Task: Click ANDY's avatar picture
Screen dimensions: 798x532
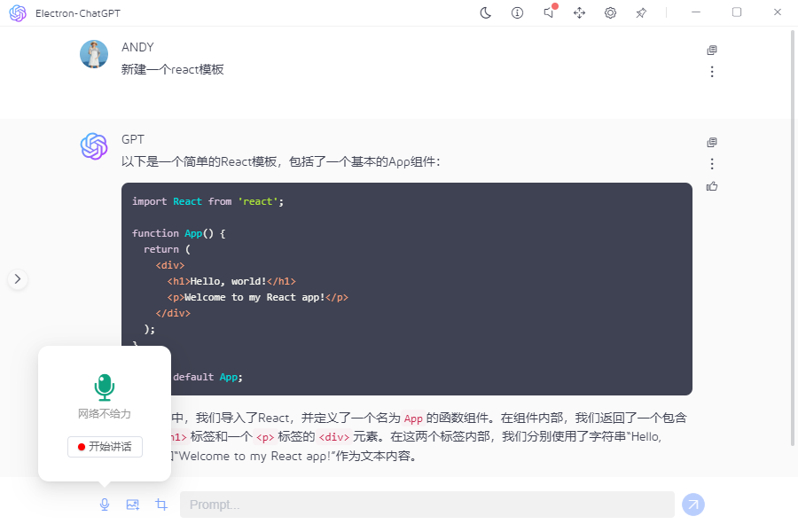Action: click(94, 54)
